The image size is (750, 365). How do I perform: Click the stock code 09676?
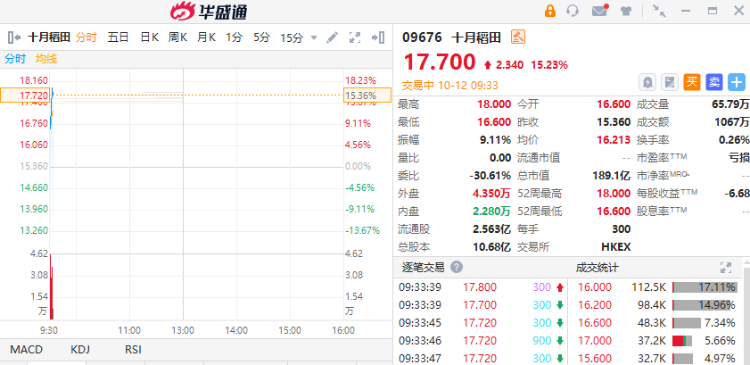tap(422, 37)
